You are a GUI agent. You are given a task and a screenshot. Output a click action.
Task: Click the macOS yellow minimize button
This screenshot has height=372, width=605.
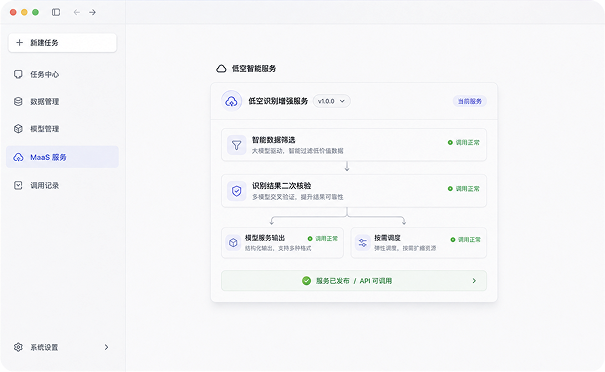coord(24,12)
